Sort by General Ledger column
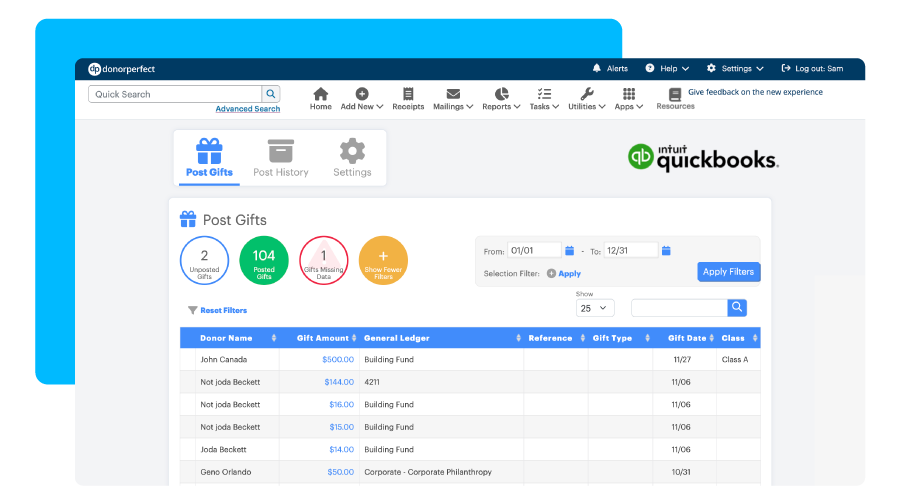The image size is (900, 504). [442, 338]
